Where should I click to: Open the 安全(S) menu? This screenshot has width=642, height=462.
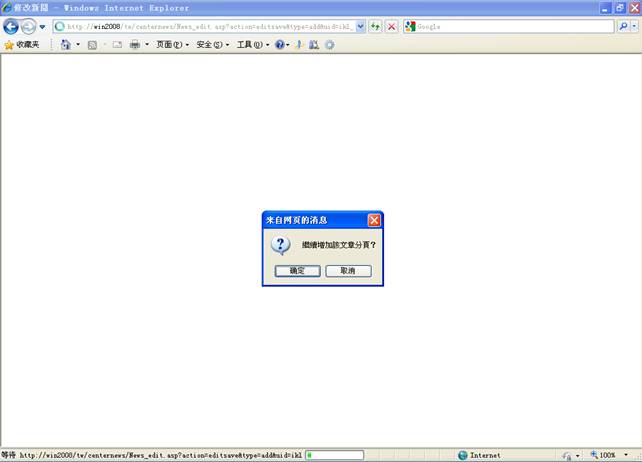pos(212,45)
